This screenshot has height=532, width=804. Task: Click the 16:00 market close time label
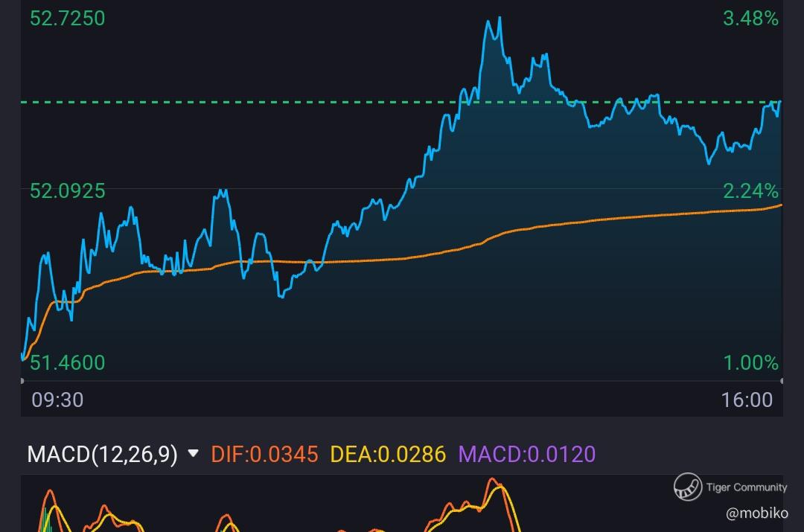[747, 400]
